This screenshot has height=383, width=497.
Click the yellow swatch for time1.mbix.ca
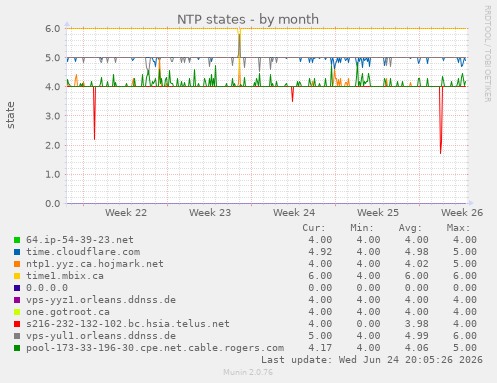coord(17,276)
